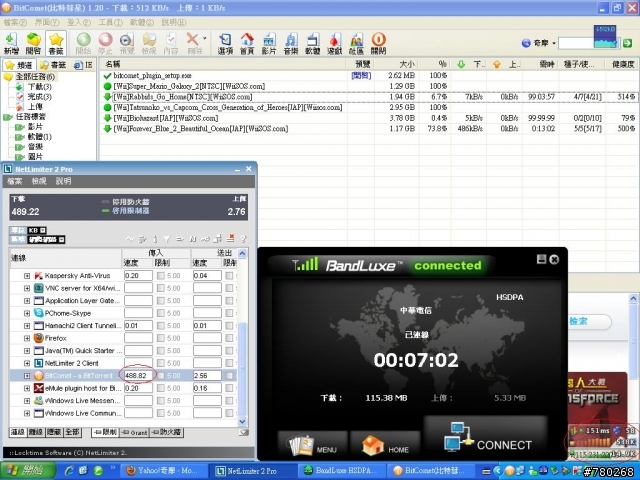Click the Yahoo!奇摩 Firefox taskbar button

tap(165, 471)
